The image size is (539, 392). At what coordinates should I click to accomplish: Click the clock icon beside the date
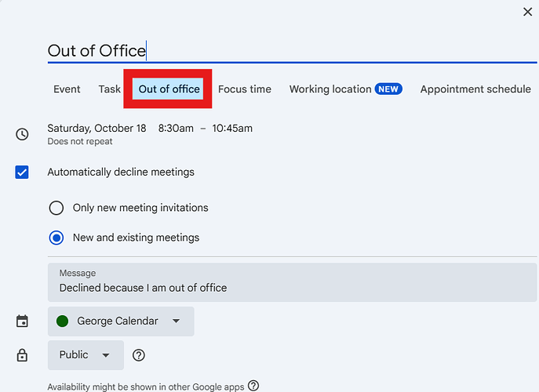[x=22, y=134]
